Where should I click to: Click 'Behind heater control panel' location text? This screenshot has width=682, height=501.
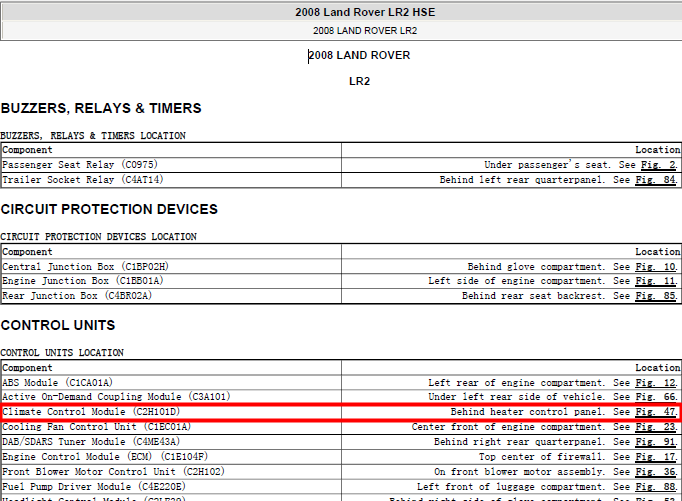[528, 411]
